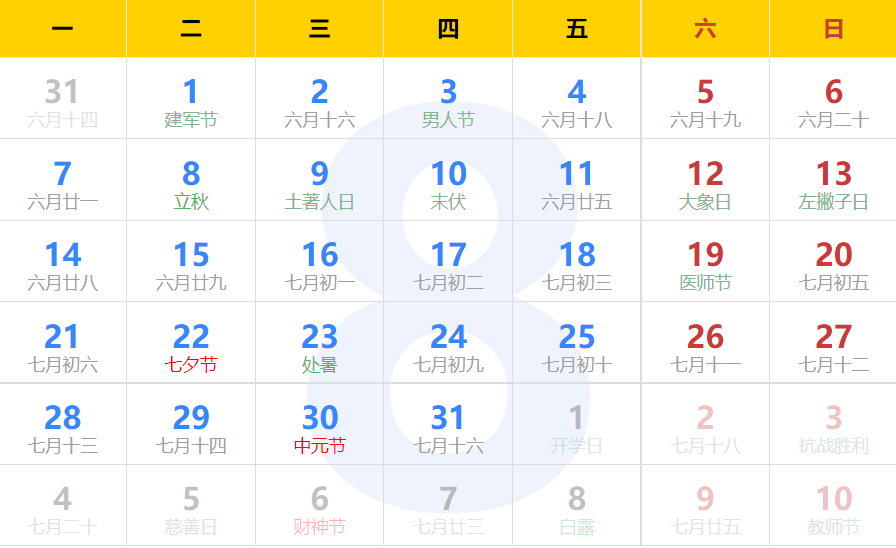Select faded date 10 labeled 教师节
This screenshot has width=896, height=548.
click(833, 506)
